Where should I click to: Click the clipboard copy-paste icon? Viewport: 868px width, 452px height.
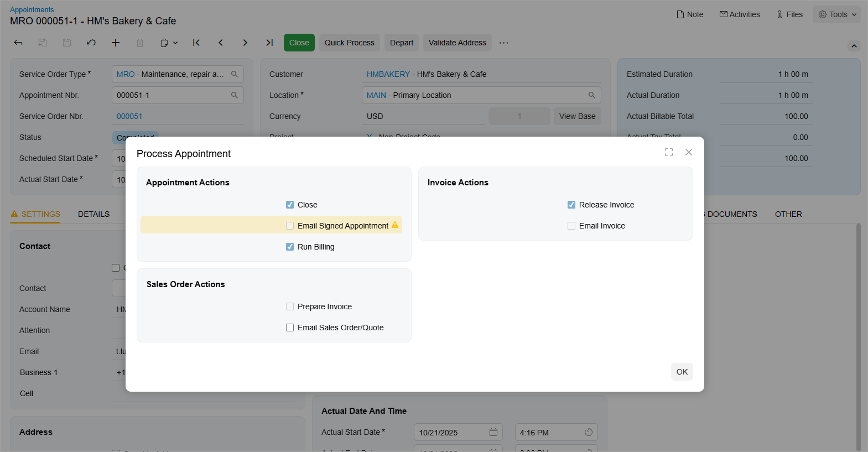point(164,43)
